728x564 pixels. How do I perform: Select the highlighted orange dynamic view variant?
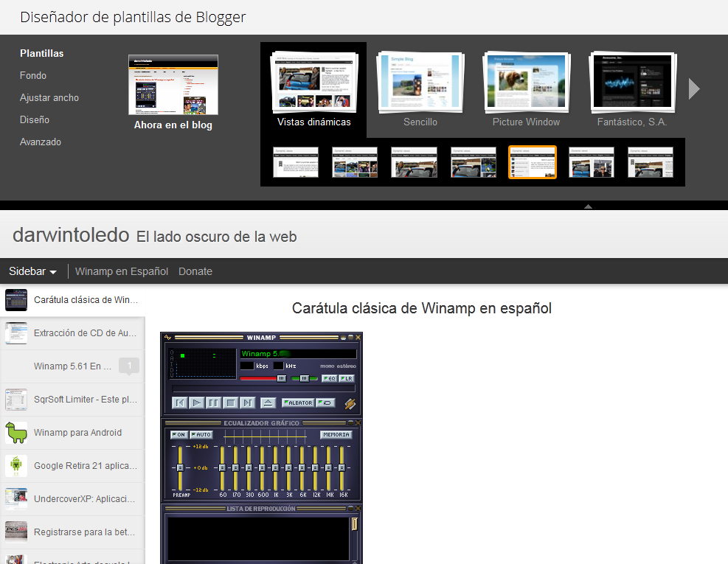pos(532,162)
